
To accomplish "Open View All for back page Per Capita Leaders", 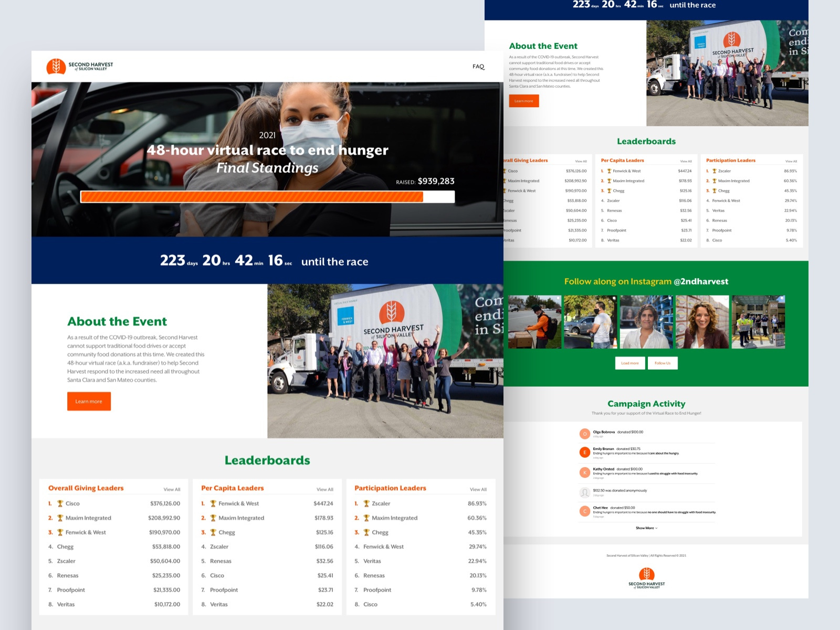I will [686, 161].
